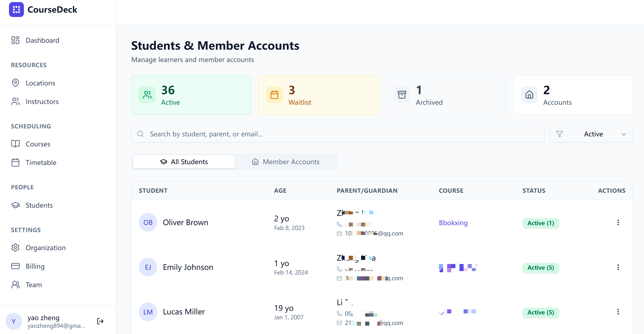Click the Dashboard grid icon
This screenshot has height=334, width=644.
coord(15,40)
